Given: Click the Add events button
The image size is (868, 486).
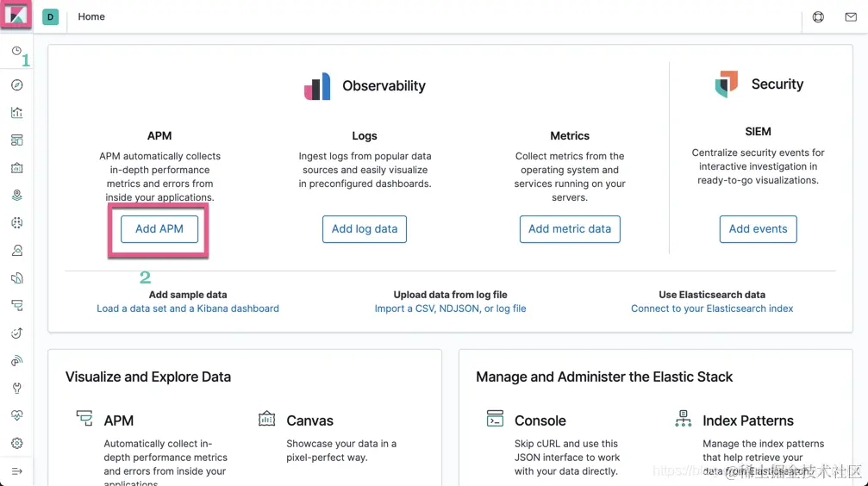Looking at the screenshot, I should pos(758,229).
